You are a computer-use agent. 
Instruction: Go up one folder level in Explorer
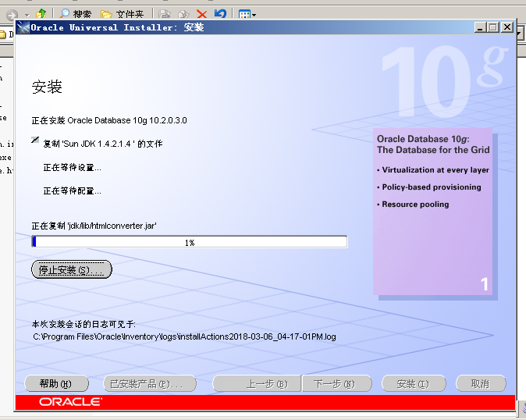[x=41, y=14]
